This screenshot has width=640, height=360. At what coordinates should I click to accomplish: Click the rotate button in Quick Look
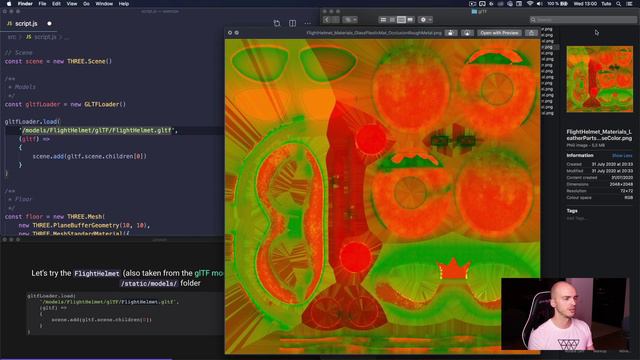tap(451, 33)
